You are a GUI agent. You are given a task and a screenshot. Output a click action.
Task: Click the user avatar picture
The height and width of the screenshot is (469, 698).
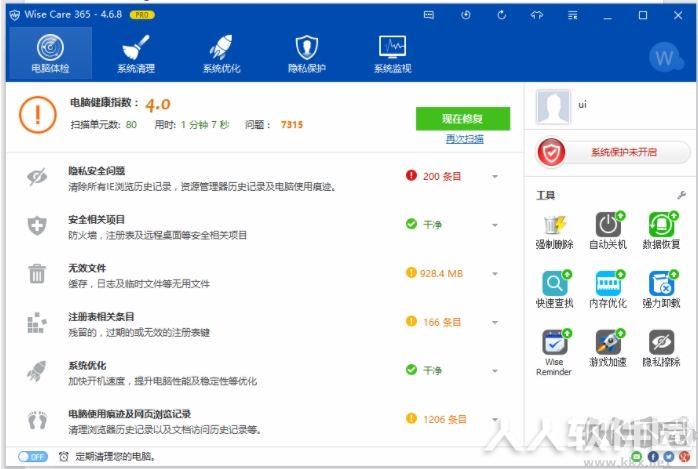coord(553,107)
